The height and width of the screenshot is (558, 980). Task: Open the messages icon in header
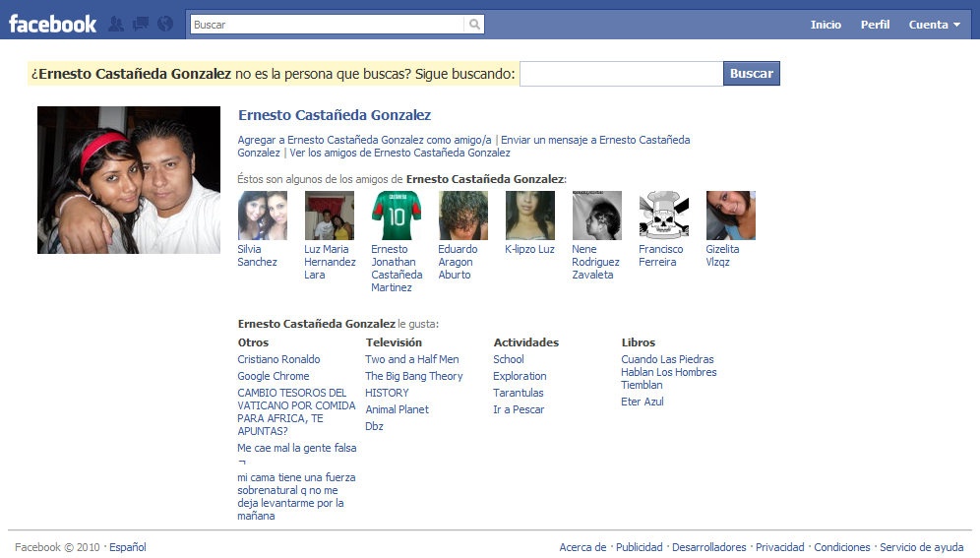[x=141, y=25]
